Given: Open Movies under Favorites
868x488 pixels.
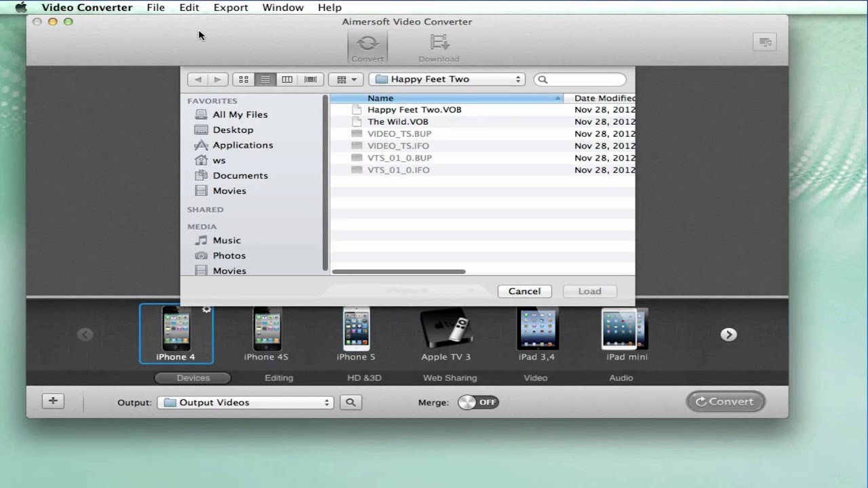Looking at the screenshot, I should 229,191.
